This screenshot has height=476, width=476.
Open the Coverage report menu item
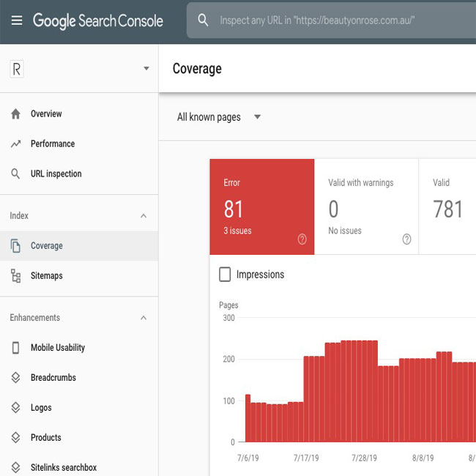(47, 246)
